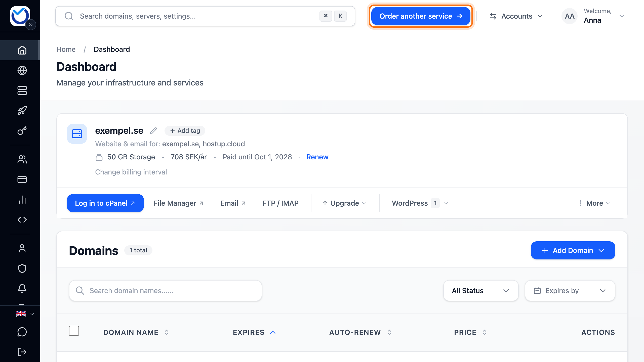
Task: Open the users group icon in sidebar
Action: pyautogui.click(x=22, y=159)
